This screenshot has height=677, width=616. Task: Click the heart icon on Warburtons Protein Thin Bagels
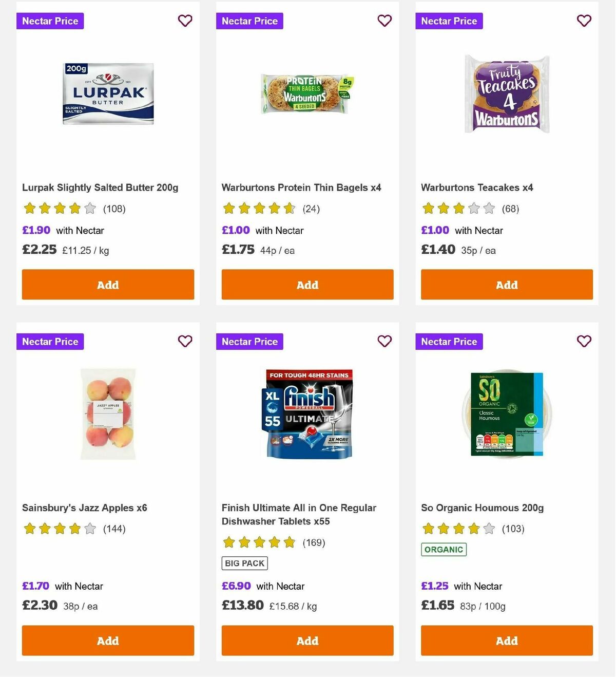(x=384, y=21)
